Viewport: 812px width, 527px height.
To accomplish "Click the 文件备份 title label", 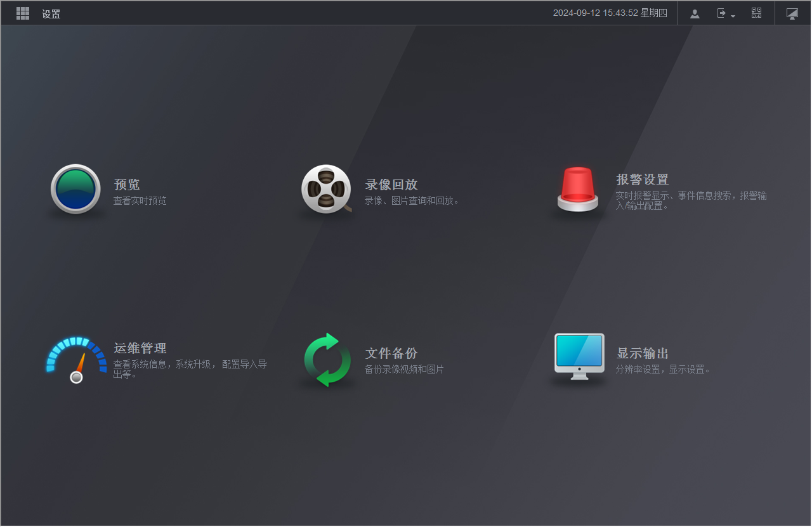I will coord(391,353).
